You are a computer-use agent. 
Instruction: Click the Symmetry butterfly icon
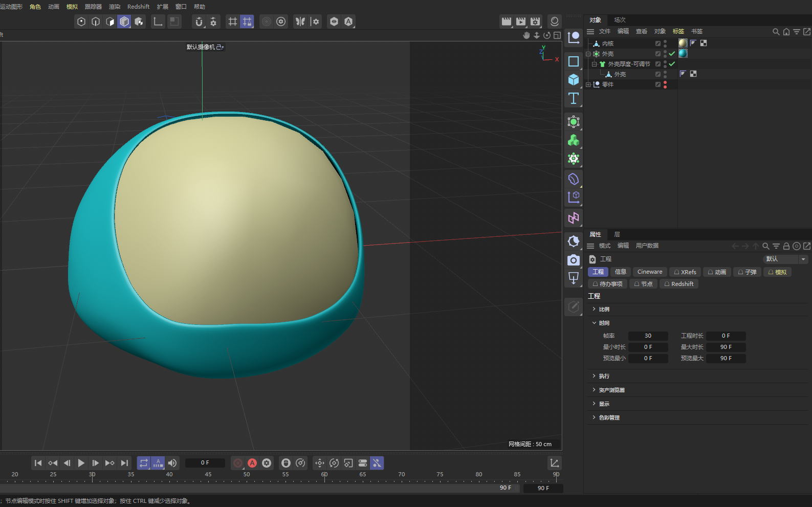coord(300,21)
